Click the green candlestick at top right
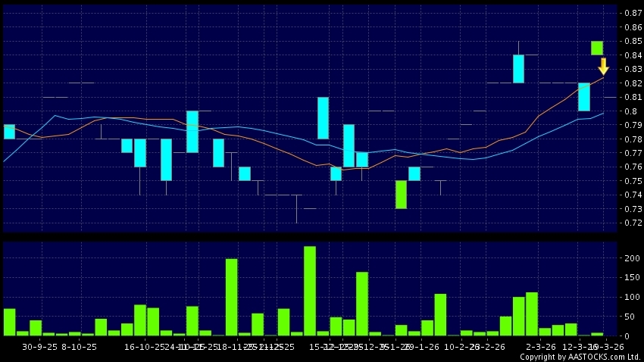 (597, 48)
